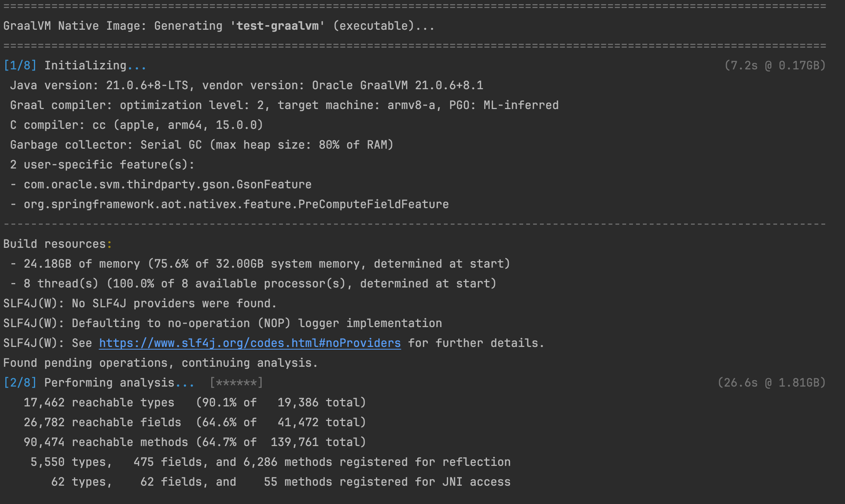This screenshot has width=845, height=504.
Task: Click the registered for JNI access line
Action: pos(280,482)
